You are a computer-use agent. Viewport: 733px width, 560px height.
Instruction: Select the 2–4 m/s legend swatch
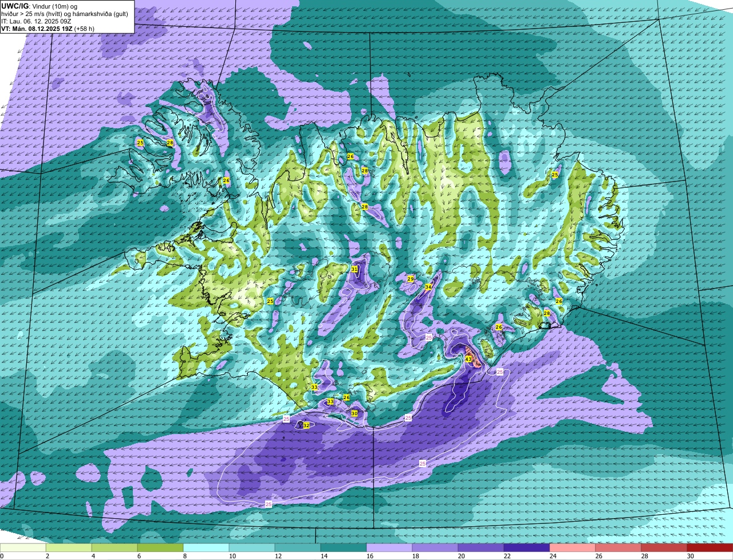(69, 548)
